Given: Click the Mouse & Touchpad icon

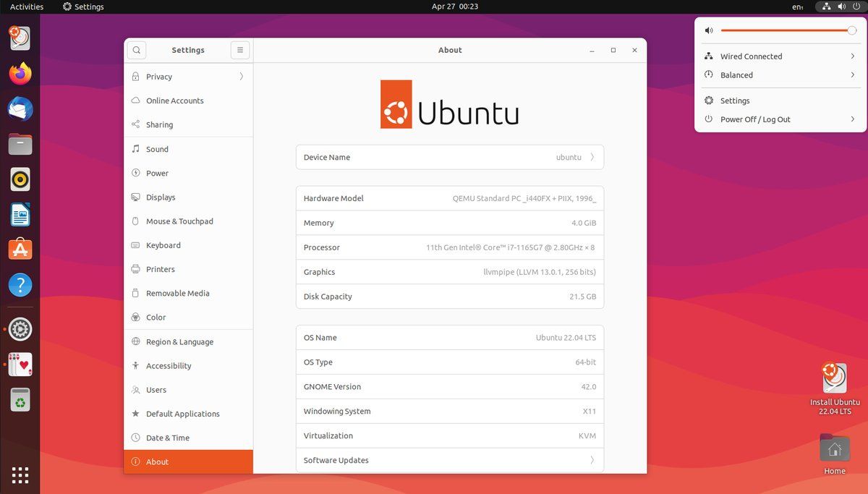Looking at the screenshot, I should coord(135,221).
